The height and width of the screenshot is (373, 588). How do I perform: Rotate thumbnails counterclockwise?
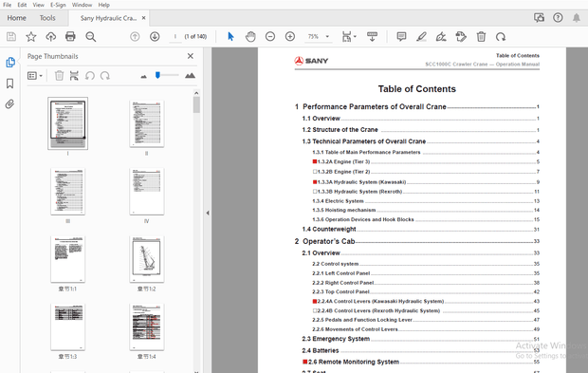[x=90, y=75]
